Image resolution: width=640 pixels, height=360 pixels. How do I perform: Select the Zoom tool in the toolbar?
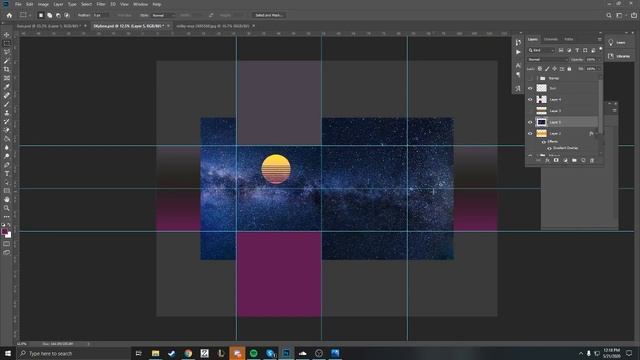7,208
